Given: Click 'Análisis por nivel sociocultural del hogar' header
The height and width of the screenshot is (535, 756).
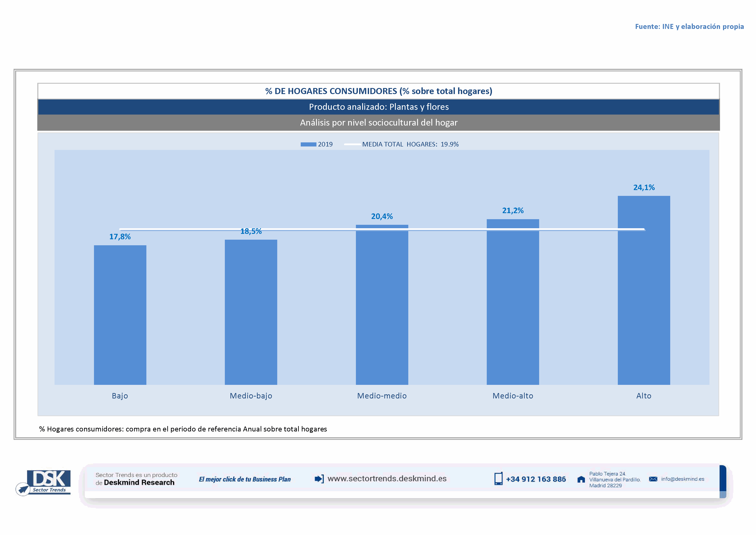Looking at the screenshot, I should 379,123.
